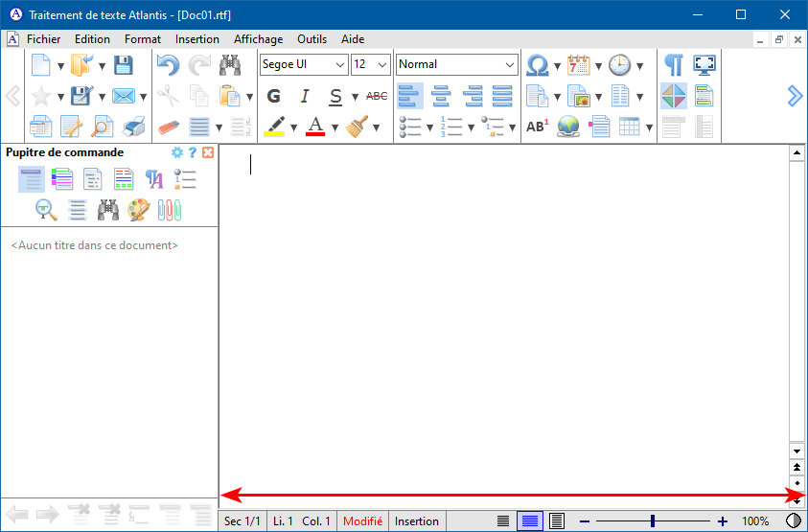Click the Modifié status indicator
The image size is (808, 532).
tap(362, 521)
